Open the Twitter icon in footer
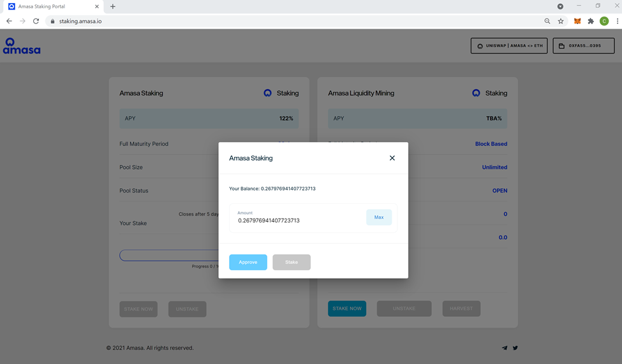Image resolution: width=622 pixels, height=364 pixels. click(x=515, y=347)
